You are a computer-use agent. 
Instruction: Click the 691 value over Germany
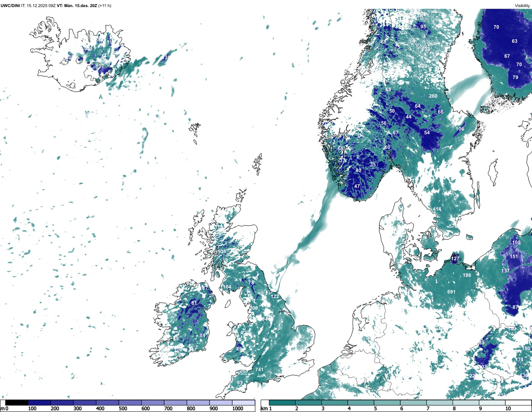pos(451,292)
